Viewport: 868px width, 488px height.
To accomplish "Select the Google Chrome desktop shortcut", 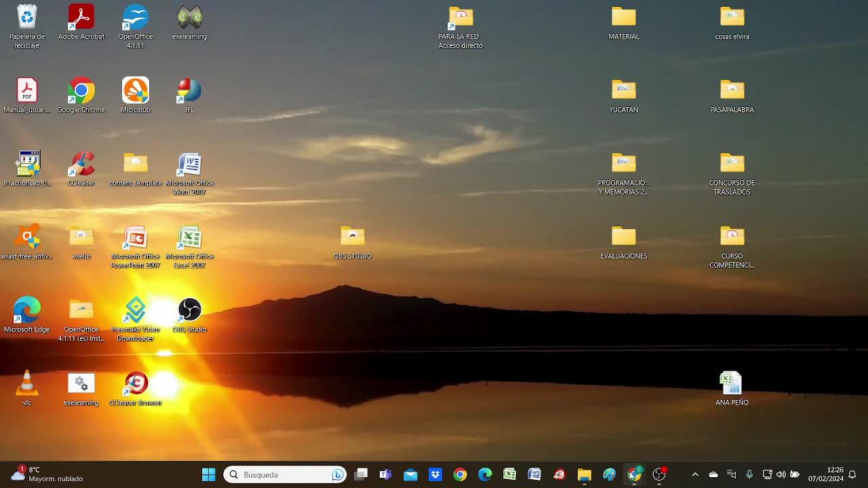I will point(81,91).
